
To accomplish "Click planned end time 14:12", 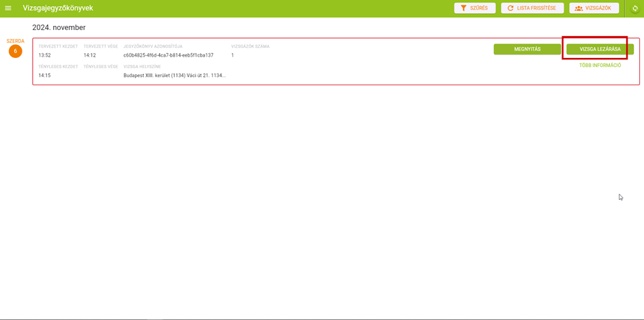I will 89,55.
